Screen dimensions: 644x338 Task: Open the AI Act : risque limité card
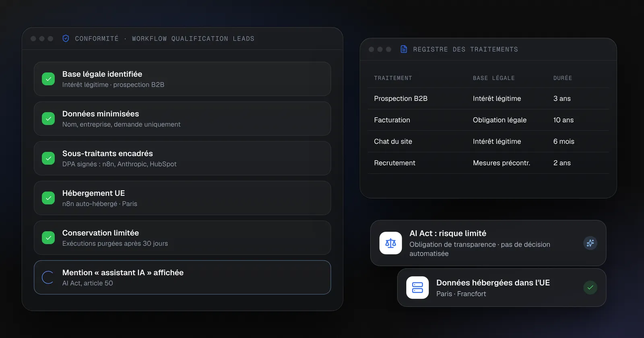point(488,243)
